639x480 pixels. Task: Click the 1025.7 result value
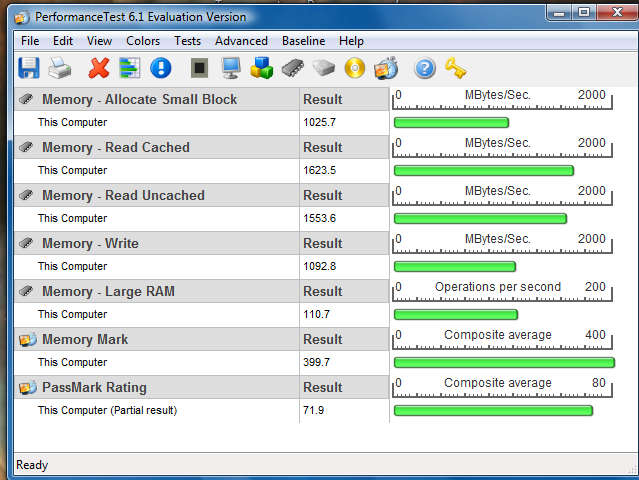(320, 122)
